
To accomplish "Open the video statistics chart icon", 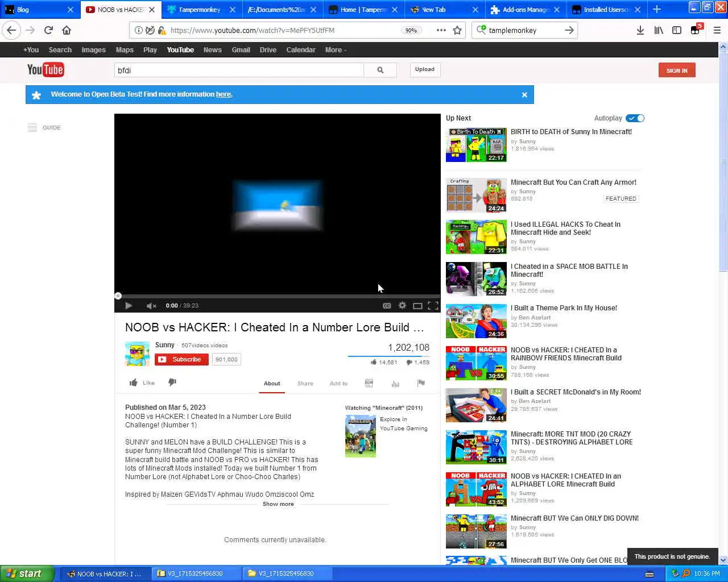I will click(395, 384).
